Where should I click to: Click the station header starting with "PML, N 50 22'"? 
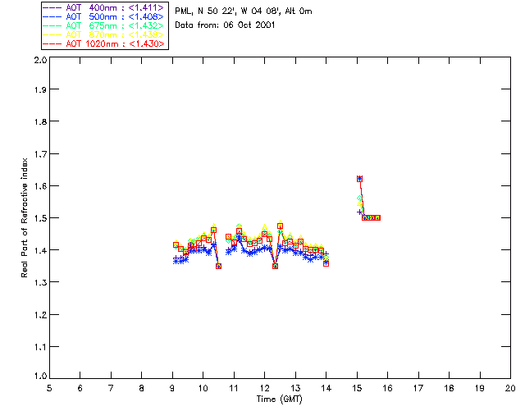(244, 11)
